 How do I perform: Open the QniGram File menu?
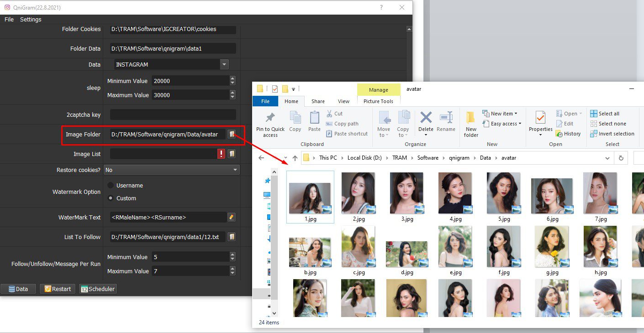[9, 20]
